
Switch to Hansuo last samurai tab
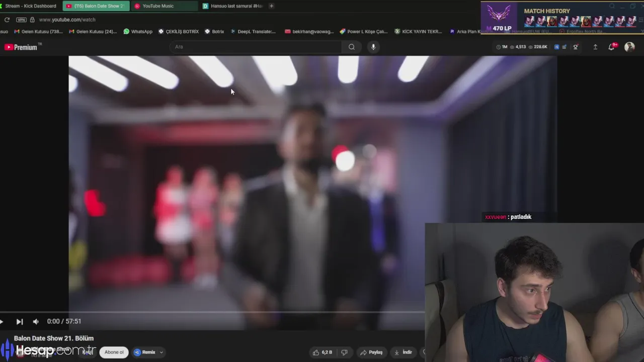[x=232, y=6]
